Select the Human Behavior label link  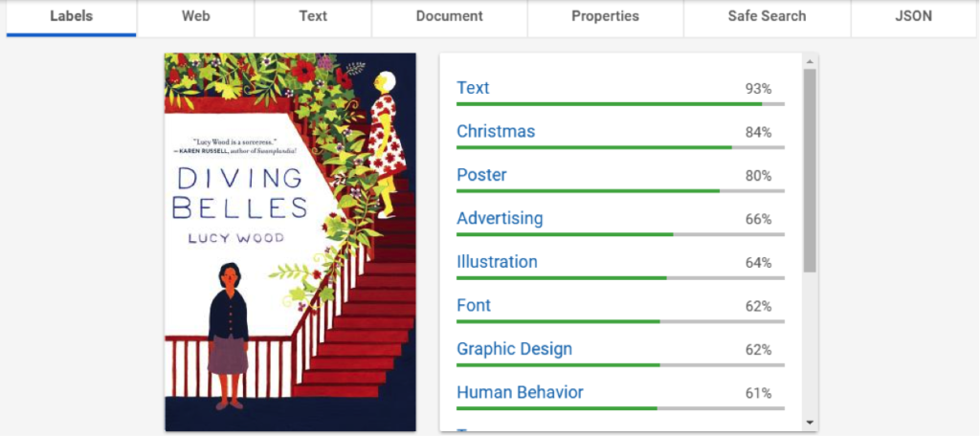click(x=520, y=393)
